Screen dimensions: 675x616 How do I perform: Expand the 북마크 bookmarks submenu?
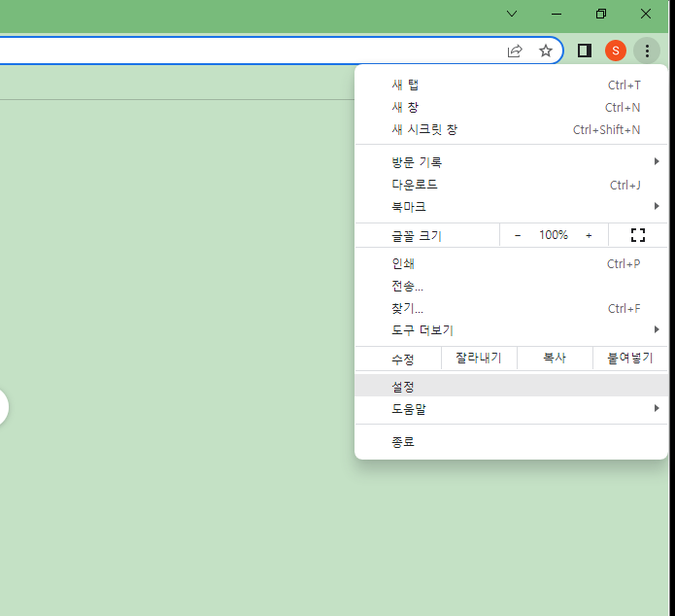[511, 207]
